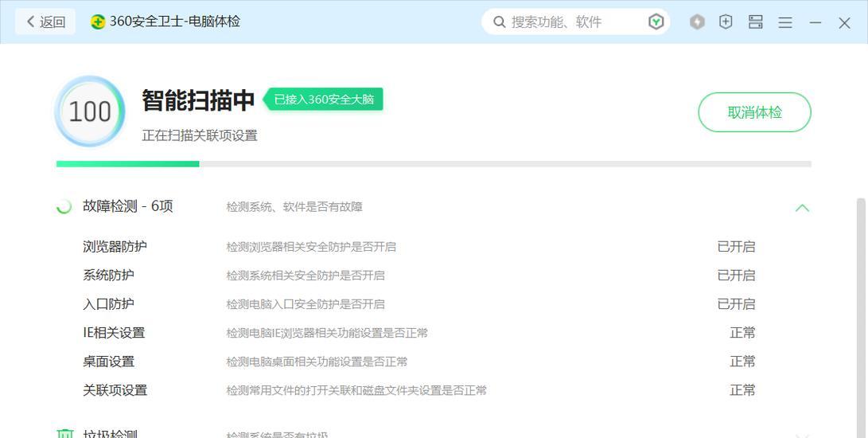Select the IE相关设置 row label
The height and width of the screenshot is (438, 868).
coord(114,333)
